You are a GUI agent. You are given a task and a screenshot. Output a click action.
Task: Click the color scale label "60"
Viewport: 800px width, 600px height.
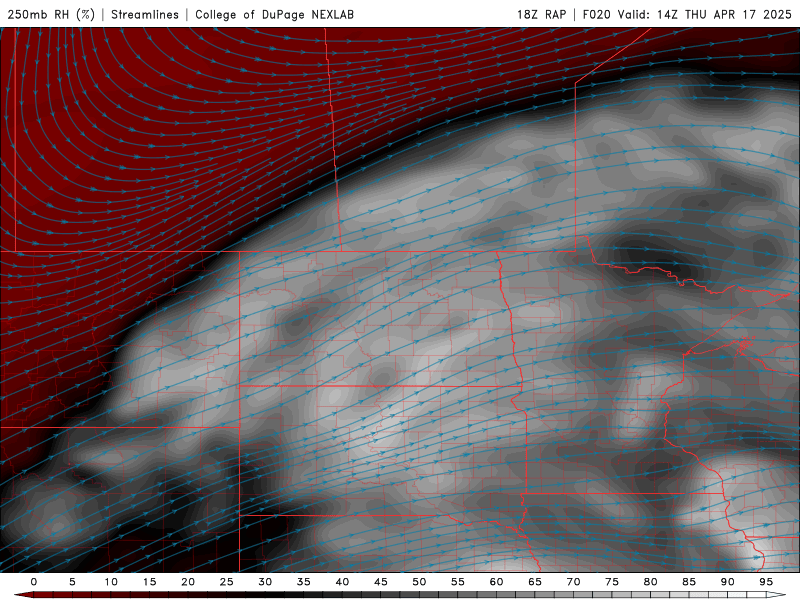click(496, 582)
